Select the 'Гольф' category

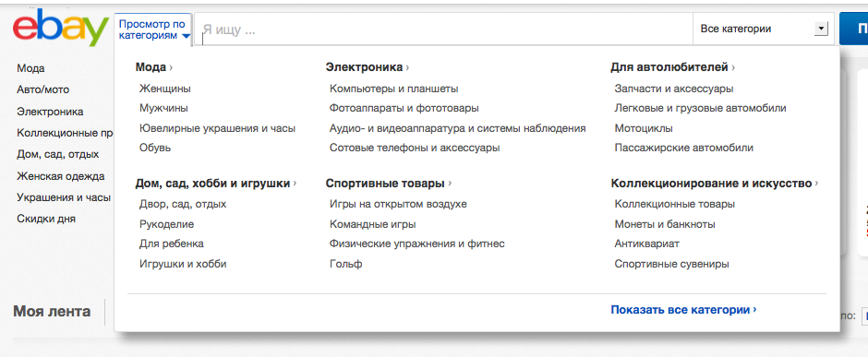[346, 264]
